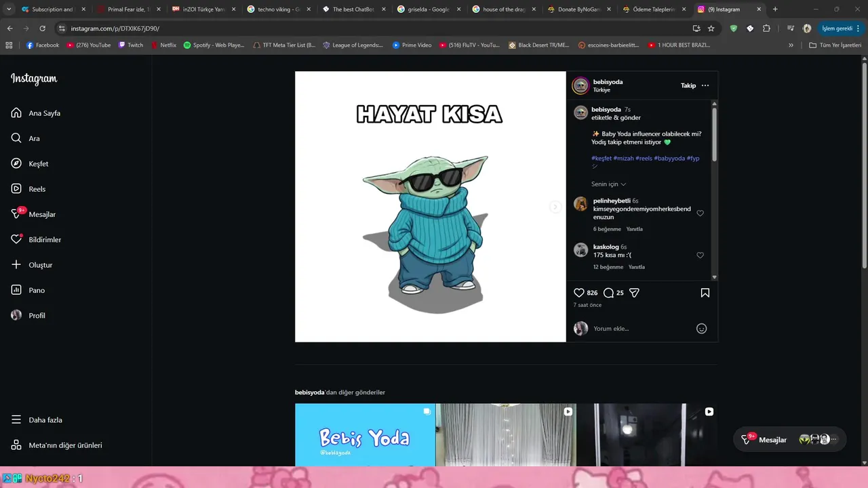Open Profil from sidebar
This screenshot has width=868, height=488.
(28, 316)
